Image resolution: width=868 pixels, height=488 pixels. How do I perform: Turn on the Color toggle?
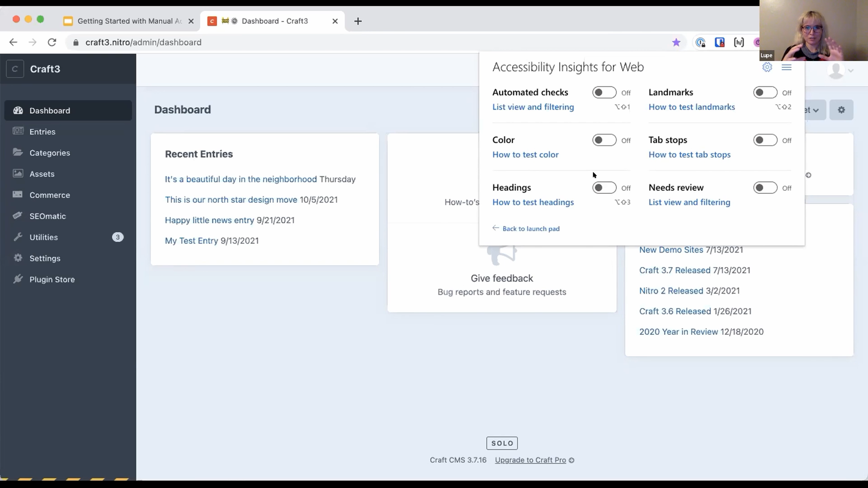pos(604,140)
